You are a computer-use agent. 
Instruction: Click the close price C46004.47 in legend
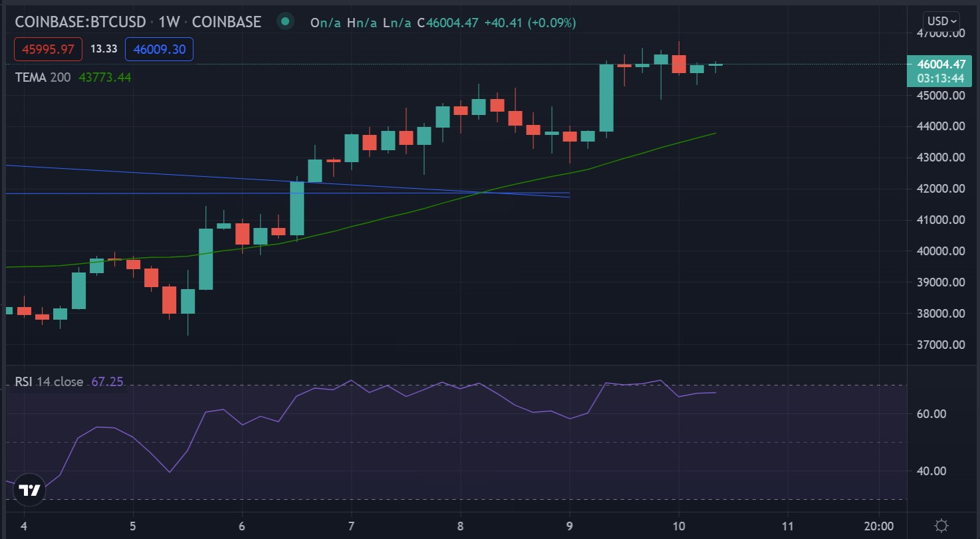point(447,23)
